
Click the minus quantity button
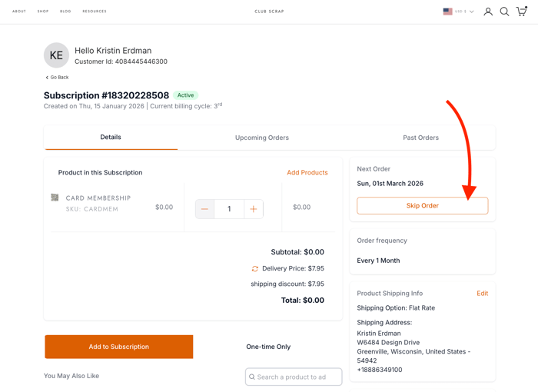[x=204, y=209]
